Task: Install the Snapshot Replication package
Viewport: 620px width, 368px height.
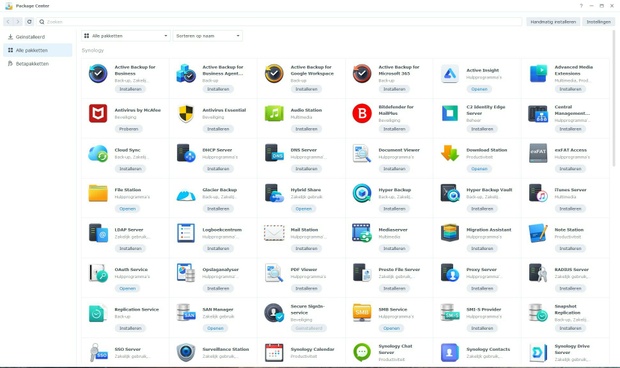Action: click(x=570, y=328)
